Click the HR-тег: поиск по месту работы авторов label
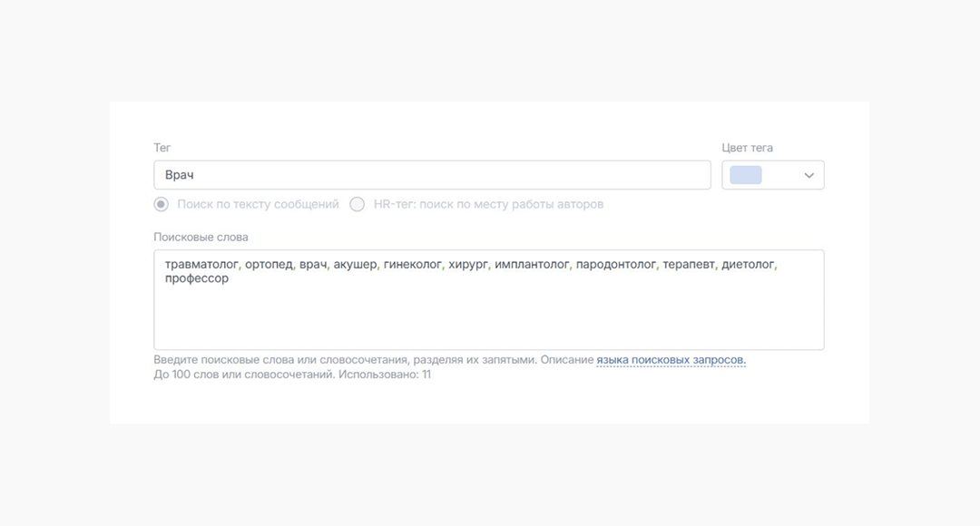 (488, 204)
